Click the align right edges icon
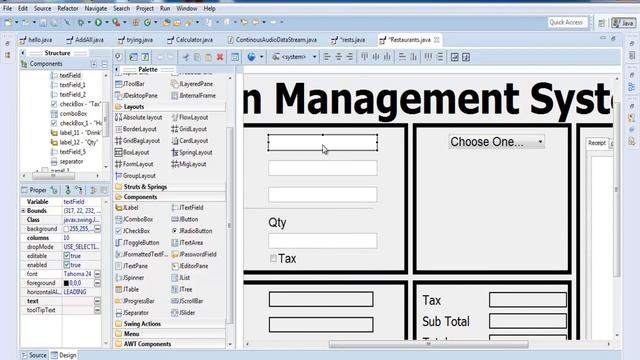 tap(350, 57)
